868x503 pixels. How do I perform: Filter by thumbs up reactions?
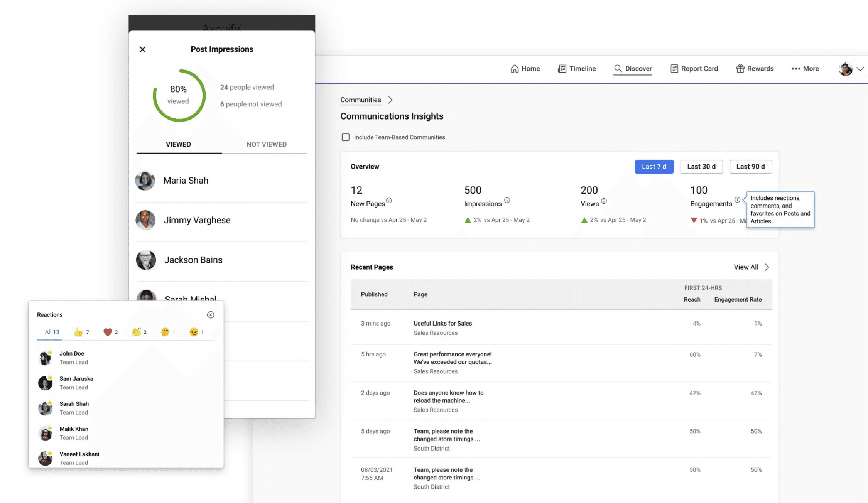[x=81, y=332]
